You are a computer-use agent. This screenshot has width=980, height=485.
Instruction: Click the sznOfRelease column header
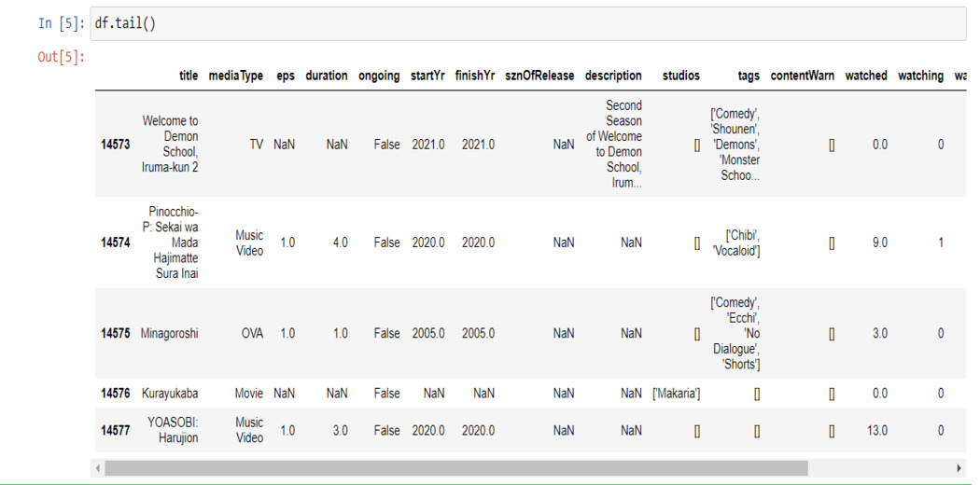(x=540, y=76)
